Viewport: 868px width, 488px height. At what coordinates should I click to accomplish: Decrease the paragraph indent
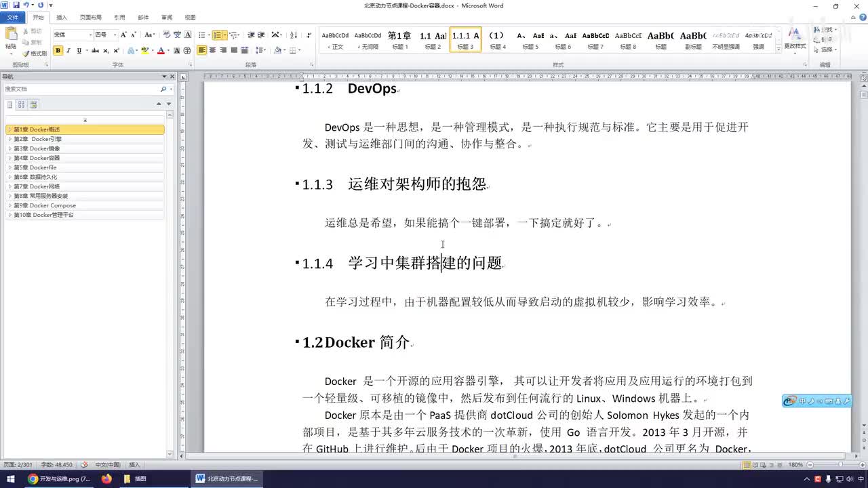251,35
